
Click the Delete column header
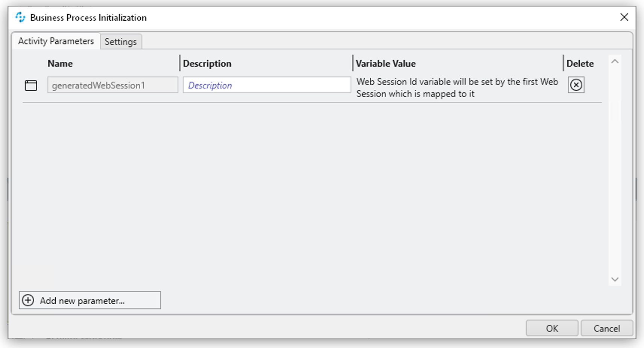(x=580, y=63)
